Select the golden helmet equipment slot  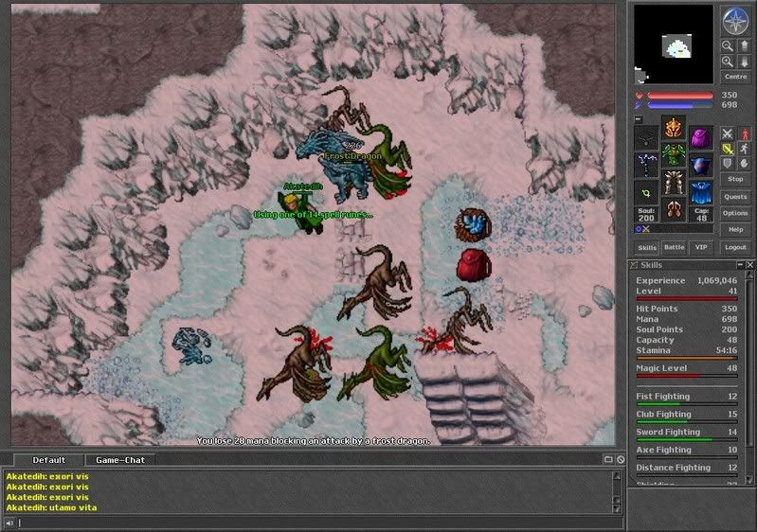point(674,128)
